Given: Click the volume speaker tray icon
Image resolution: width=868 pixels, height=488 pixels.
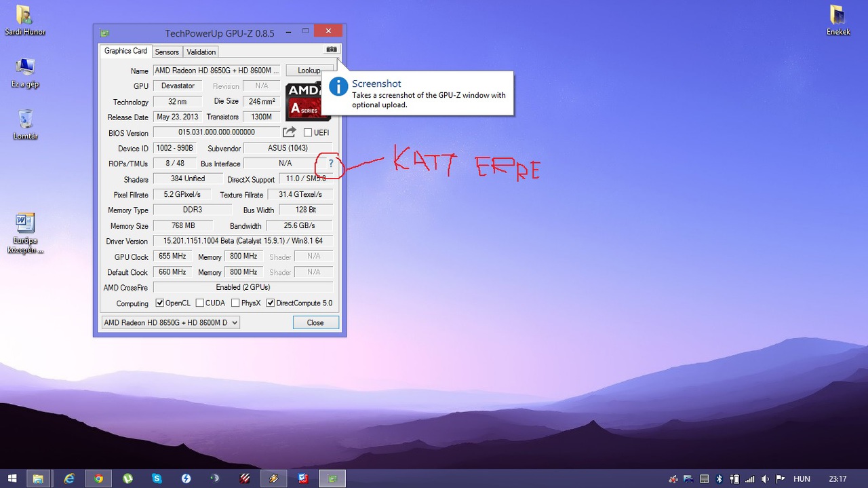Looking at the screenshot, I should tap(765, 478).
